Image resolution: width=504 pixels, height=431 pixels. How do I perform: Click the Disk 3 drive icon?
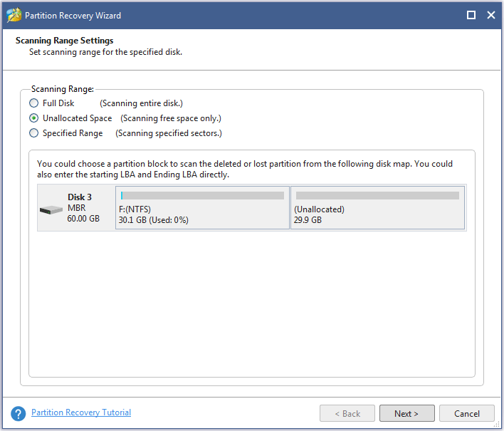tap(51, 210)
